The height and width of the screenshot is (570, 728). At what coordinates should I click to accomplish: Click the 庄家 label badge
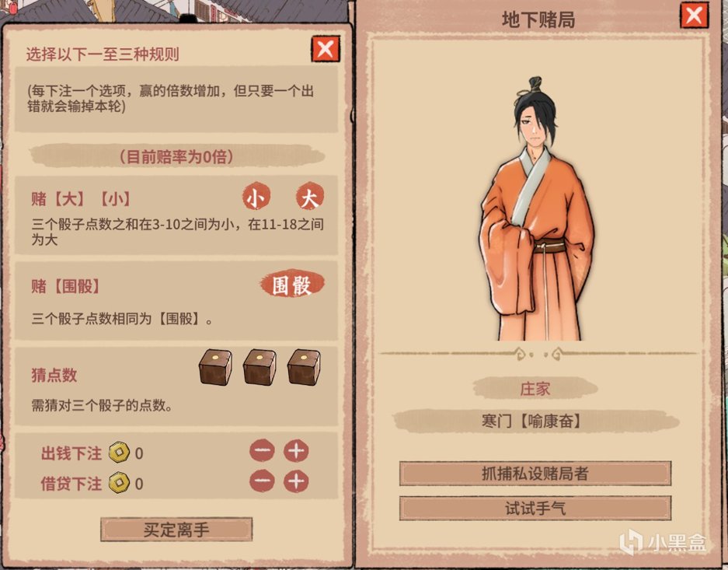pyautogui.click(x=535, y=388)
